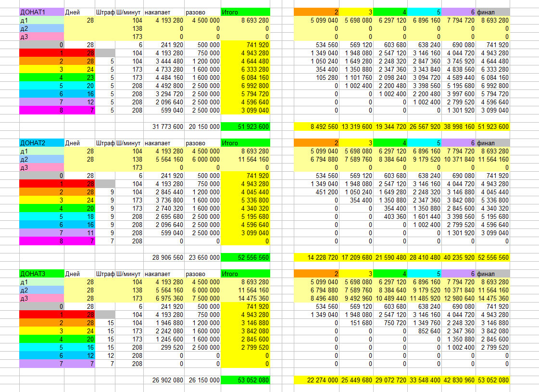Select total cell 53 052 080 in green
This screenshot has height=392, width=539.
pyautogui.click(x=245, y=380)
